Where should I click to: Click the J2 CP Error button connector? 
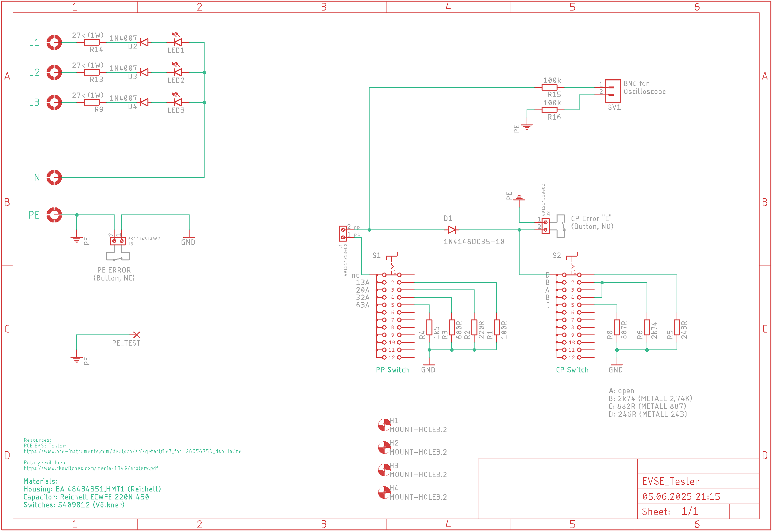point(545,226)
